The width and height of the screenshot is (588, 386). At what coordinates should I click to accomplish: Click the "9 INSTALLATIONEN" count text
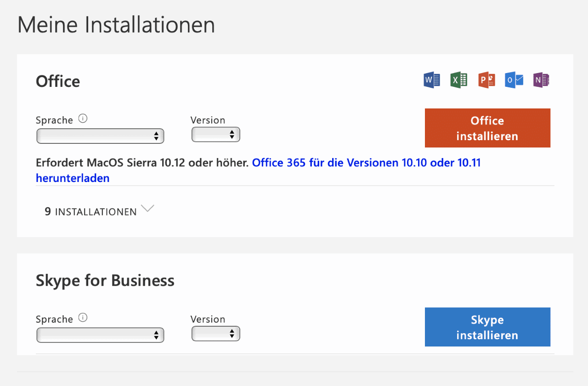point(90,212)
